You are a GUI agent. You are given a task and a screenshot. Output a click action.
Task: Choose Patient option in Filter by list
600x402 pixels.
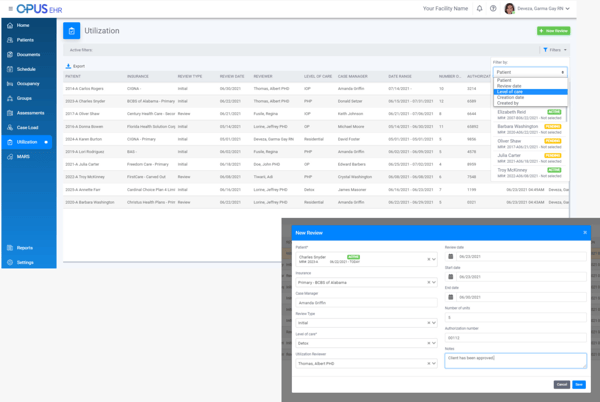(x=530, y=80)
